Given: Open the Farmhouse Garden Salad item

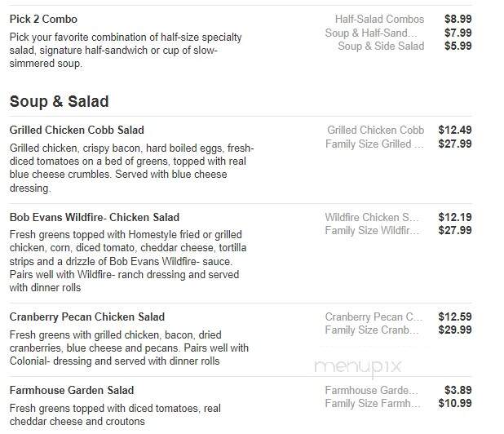Looking at the screenshot, I should [x=72, y=390].
